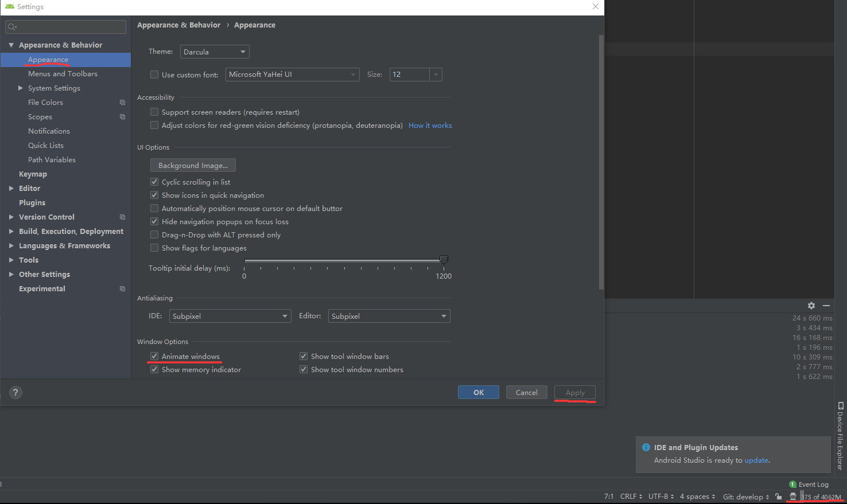Uncheck Animate windows
Image resolution: width=847 pixels, height=504 pixels.
coord(154,356)
